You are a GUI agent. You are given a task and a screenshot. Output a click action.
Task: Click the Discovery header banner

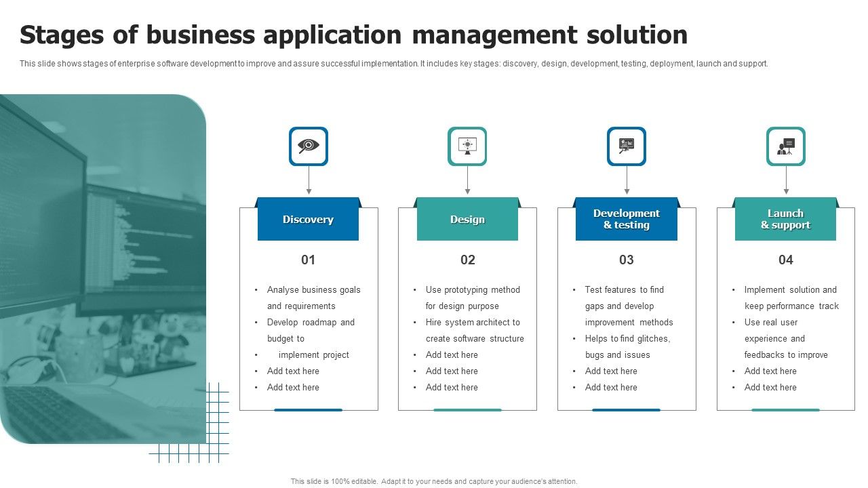click(x=309, y=220)
